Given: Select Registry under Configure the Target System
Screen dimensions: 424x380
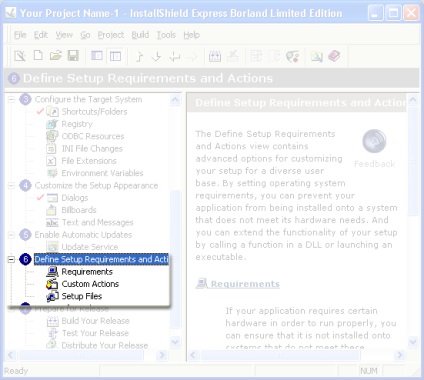Looking at the screenshot, I should [x=77, y=124].
